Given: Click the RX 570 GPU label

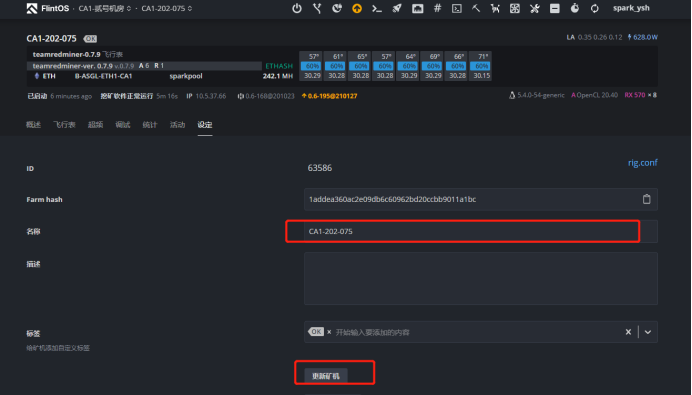Looking at the screenshot, I should pos(635,95).
